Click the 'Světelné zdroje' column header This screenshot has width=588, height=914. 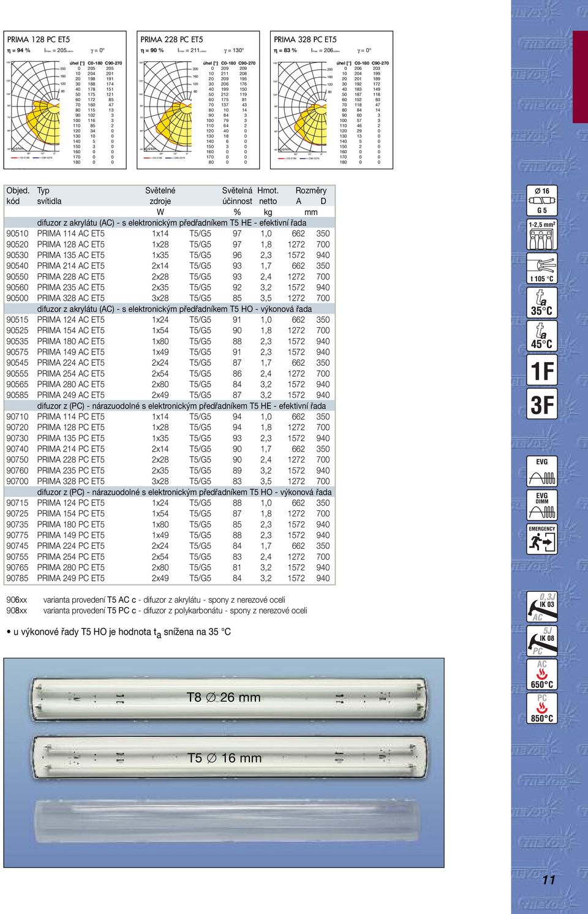[160, 196]
